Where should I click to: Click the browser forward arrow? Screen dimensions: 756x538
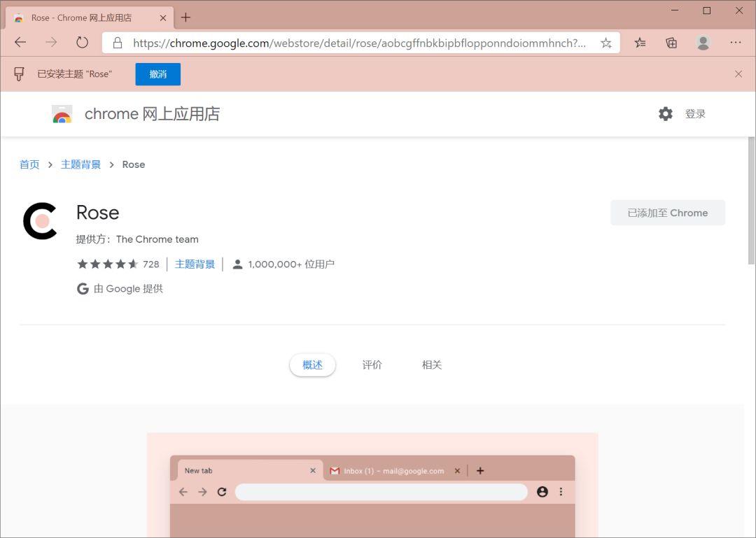click(x=51, y=43)
